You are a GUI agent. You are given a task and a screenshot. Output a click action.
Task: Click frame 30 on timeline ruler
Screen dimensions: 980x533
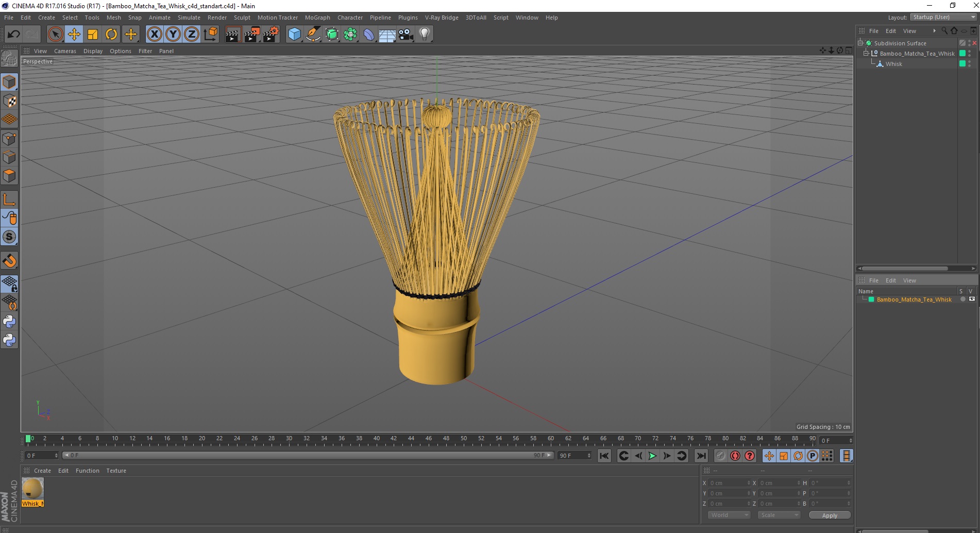tap(289, 439)
